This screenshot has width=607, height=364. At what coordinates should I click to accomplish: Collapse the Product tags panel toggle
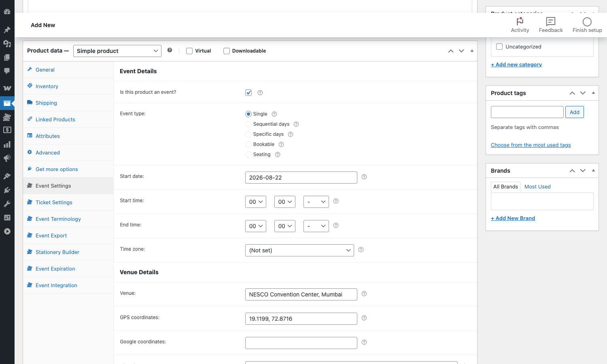(x=593, y=93)
